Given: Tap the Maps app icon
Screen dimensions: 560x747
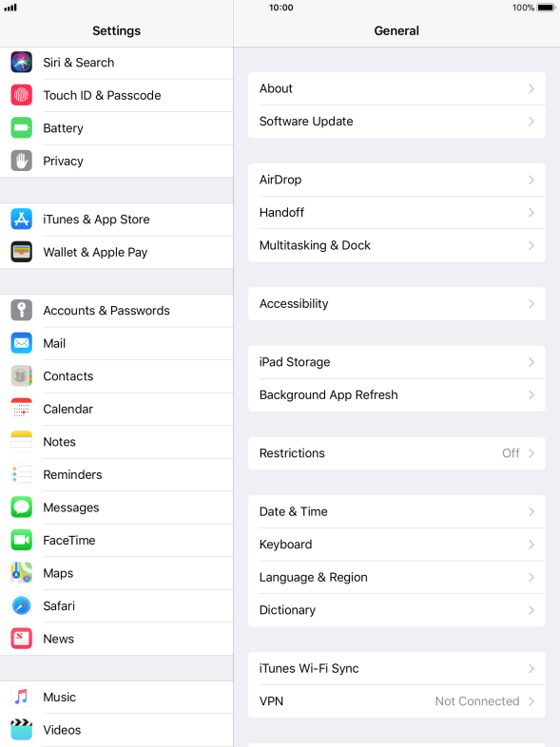Looking at the screenshot, I should click(x=22, y=573).
